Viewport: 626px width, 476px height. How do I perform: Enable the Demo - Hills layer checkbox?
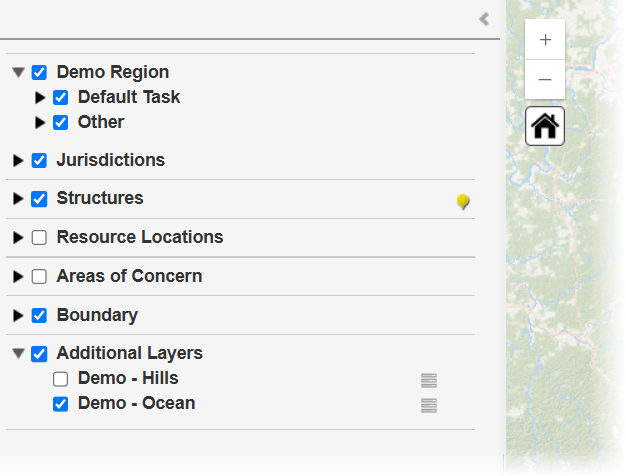point(60,379)
